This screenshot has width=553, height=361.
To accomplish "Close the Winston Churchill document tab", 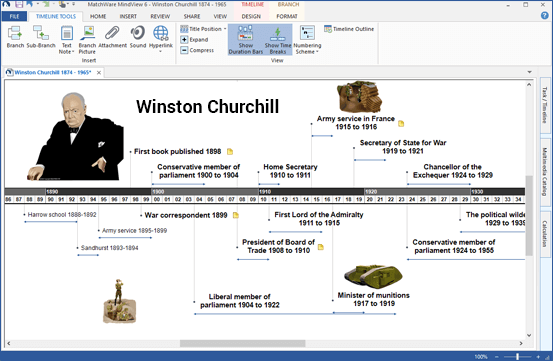I will (99, 73).
